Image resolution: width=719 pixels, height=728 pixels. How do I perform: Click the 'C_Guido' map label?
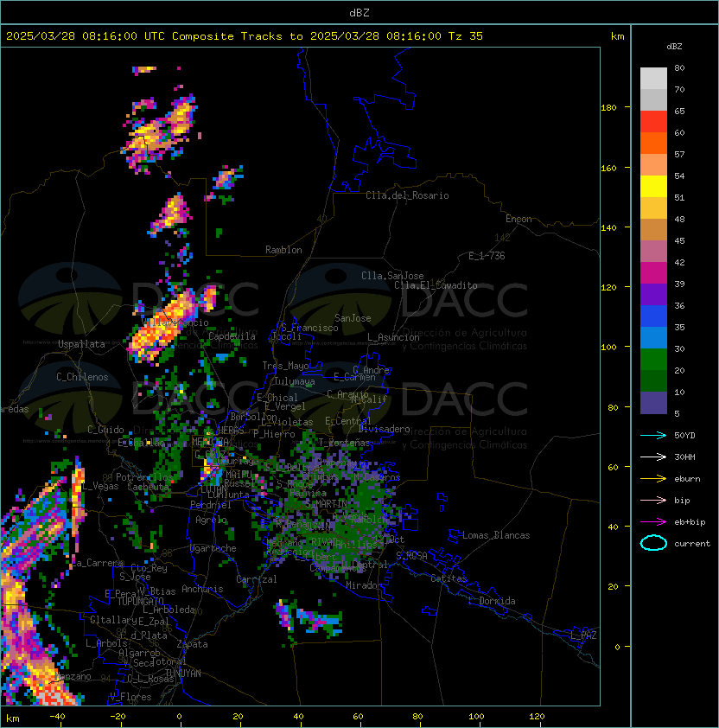point(105,430)
